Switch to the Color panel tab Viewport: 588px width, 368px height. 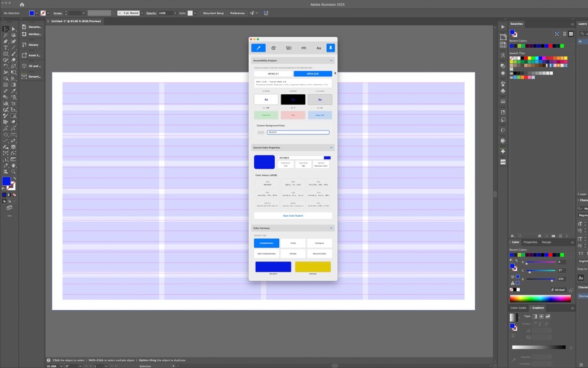click(x=515, y=242)
